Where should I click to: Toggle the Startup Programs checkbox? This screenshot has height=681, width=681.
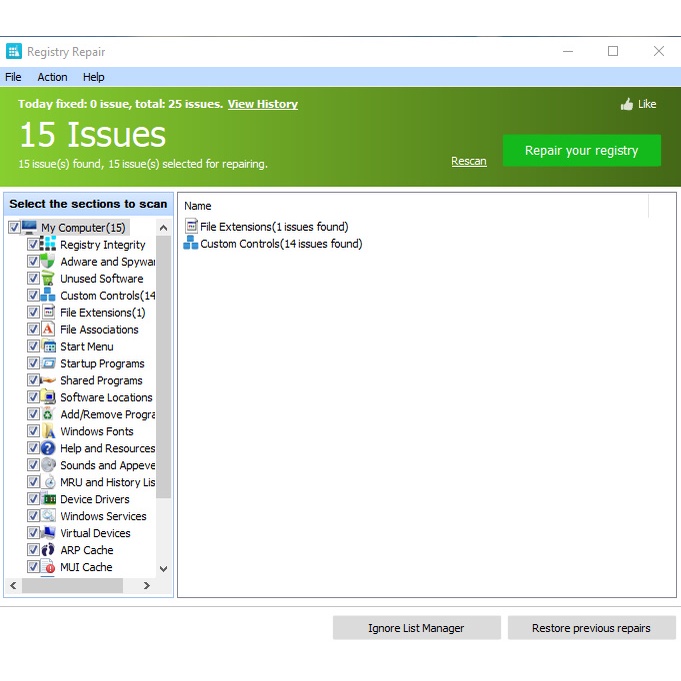click(x=34, y=364)
